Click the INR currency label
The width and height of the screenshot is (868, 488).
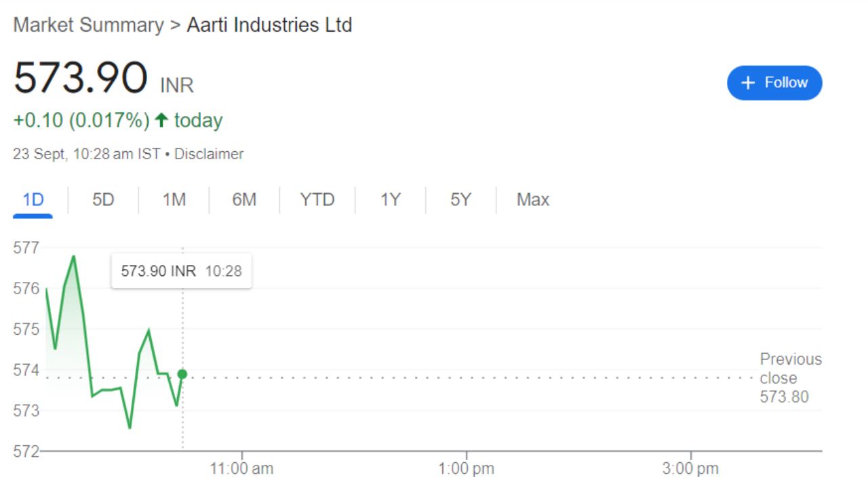coord(177,85)
